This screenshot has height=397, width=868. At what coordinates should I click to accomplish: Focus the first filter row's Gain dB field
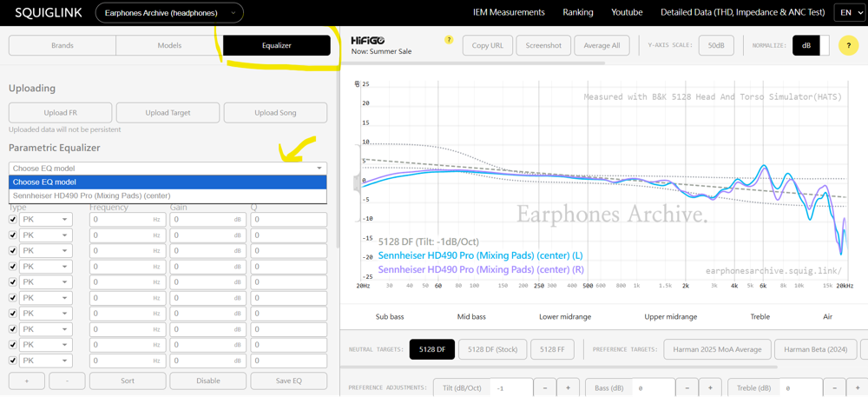click(x=208, y=220)
